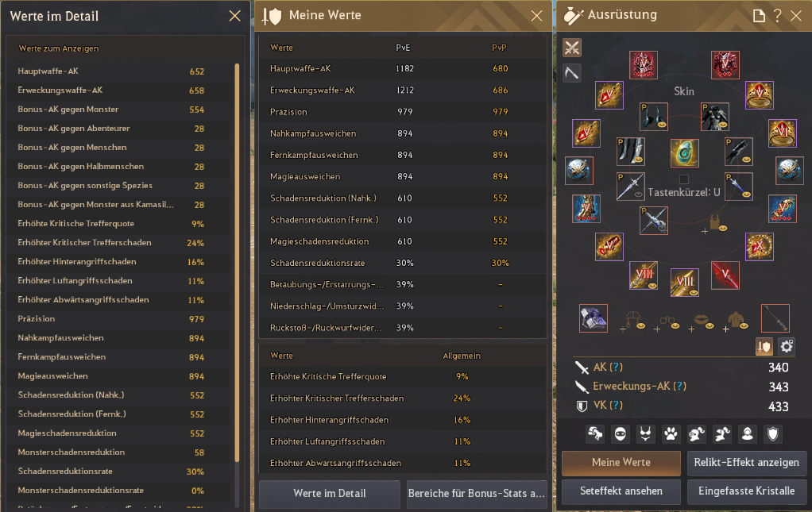Image resolution: width=812 pixels, height=512 pixels.
Task: Open the equipment settings gear icon
Action: 787,346
